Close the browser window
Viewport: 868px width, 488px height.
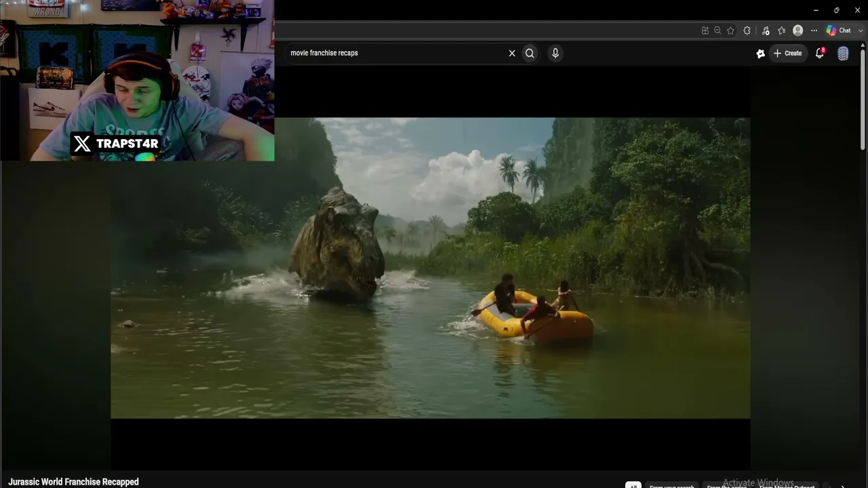(x=858, y=10)
